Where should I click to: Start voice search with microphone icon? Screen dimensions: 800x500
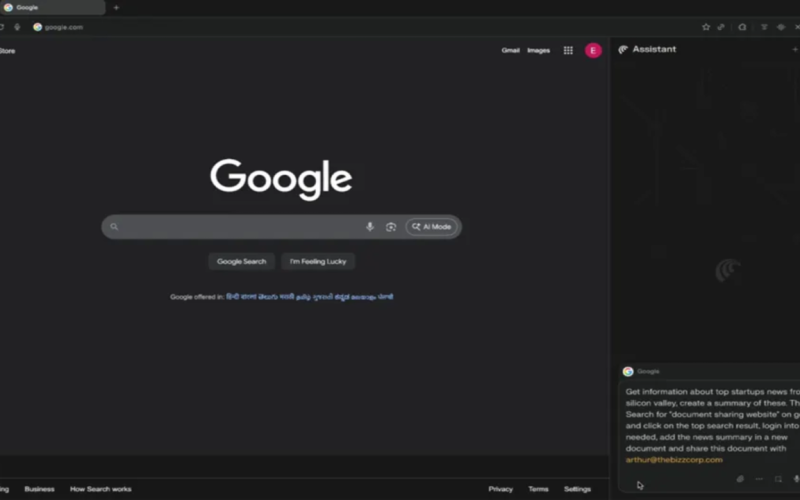[x=370, y=227]
